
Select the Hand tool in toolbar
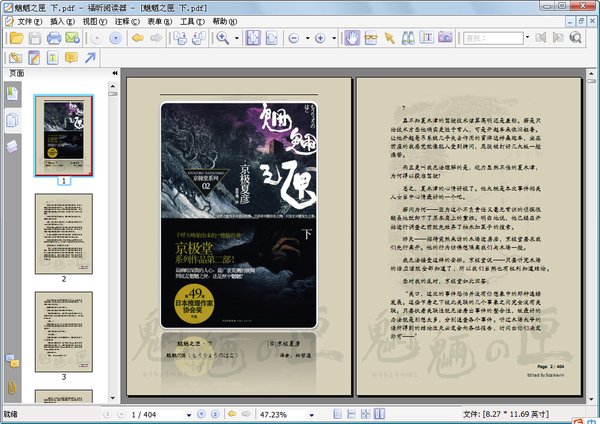352,38
